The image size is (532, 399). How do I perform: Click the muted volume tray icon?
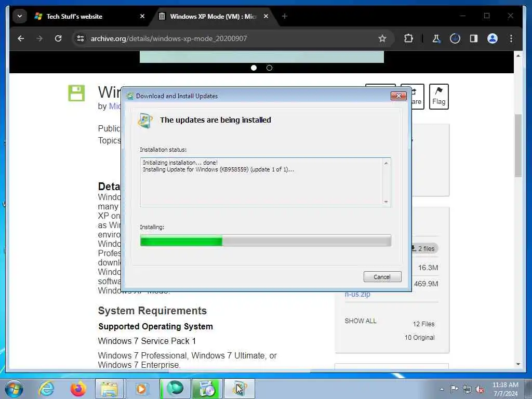coord(480,389)
